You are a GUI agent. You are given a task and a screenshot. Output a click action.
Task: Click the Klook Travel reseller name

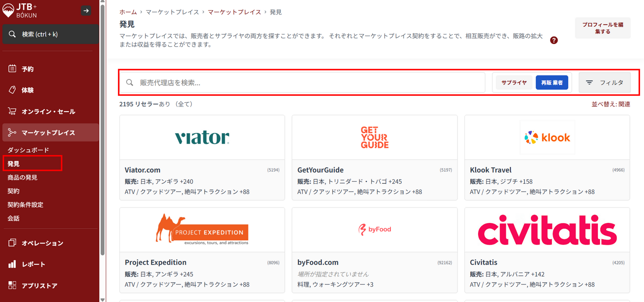point(490,170)
